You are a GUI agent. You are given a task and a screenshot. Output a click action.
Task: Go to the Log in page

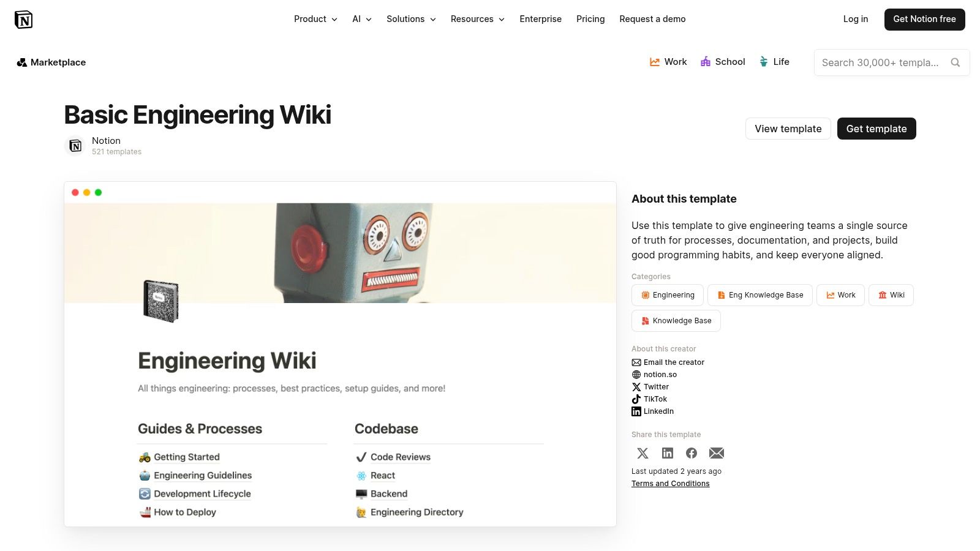[x=856, y=19]
